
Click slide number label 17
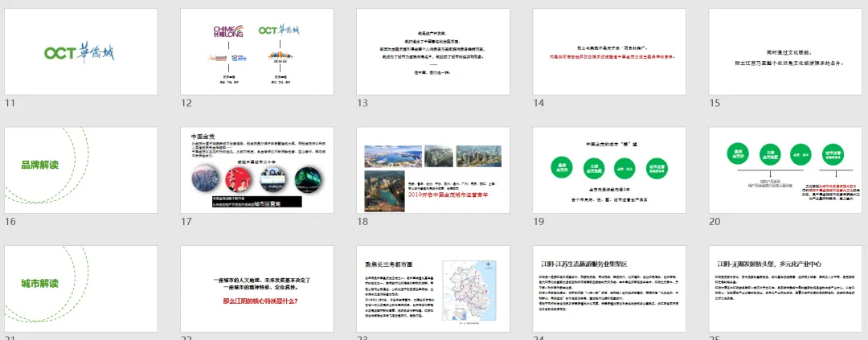186,222
